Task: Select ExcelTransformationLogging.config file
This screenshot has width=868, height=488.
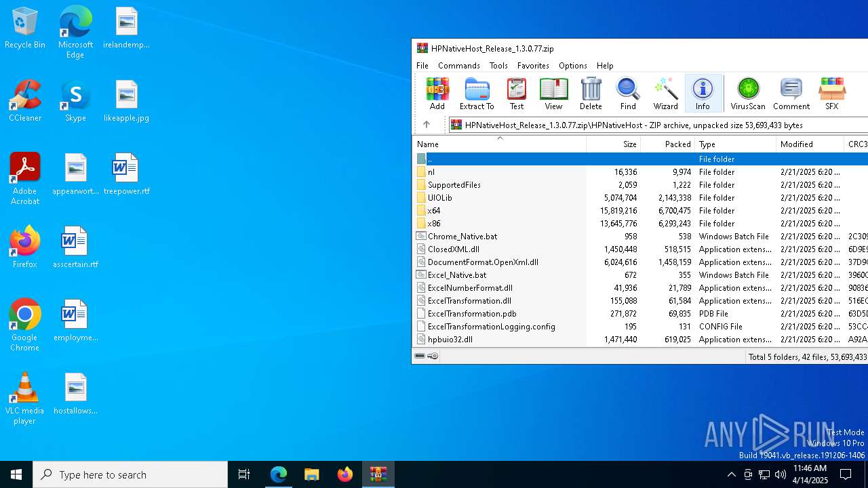Action: 640,326
